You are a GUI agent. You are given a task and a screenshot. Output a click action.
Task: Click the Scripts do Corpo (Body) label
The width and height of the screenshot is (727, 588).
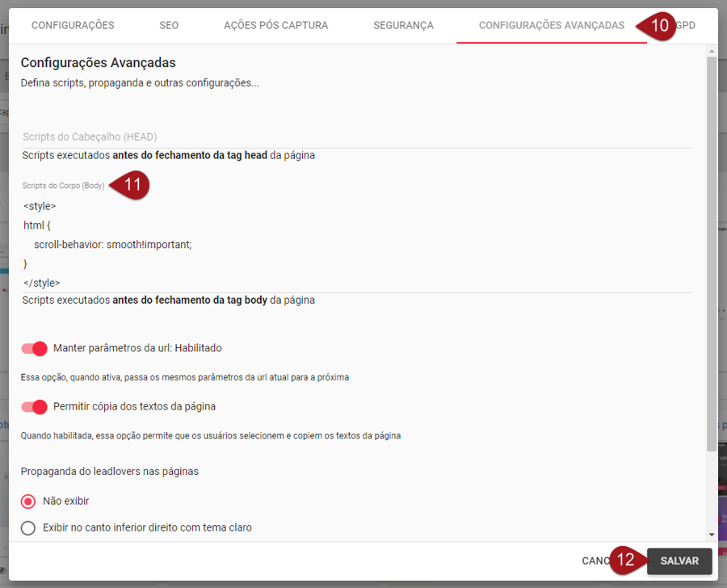(63, 186)
